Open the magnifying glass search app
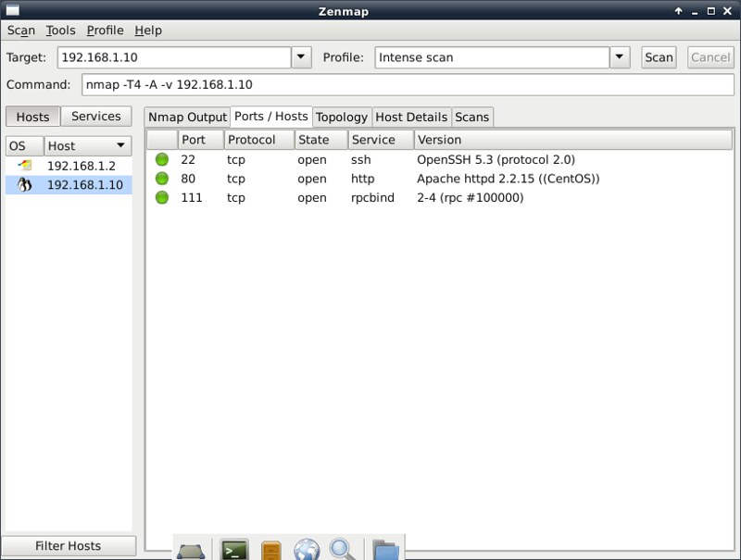741x560 pixels. click(343, 549)
